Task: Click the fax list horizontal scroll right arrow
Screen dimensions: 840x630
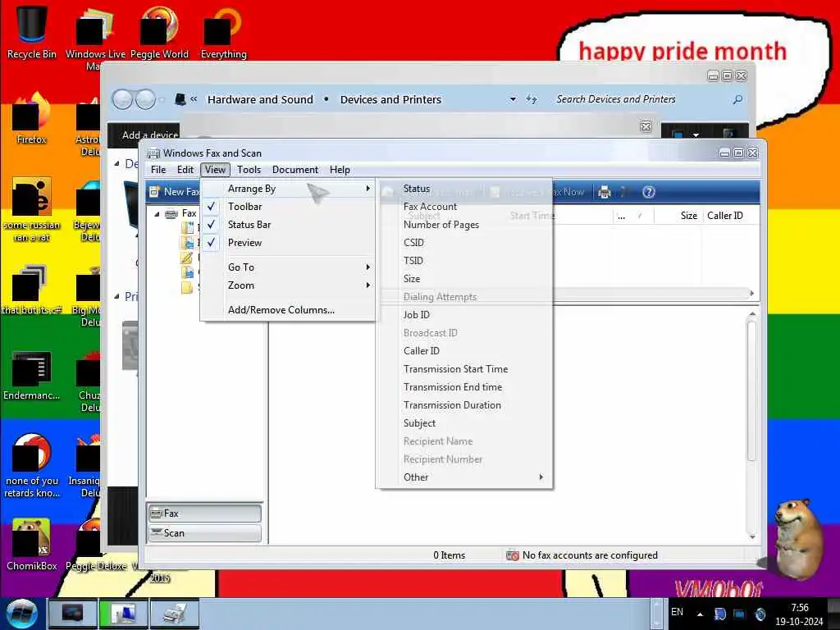Action: coord(751,294)
